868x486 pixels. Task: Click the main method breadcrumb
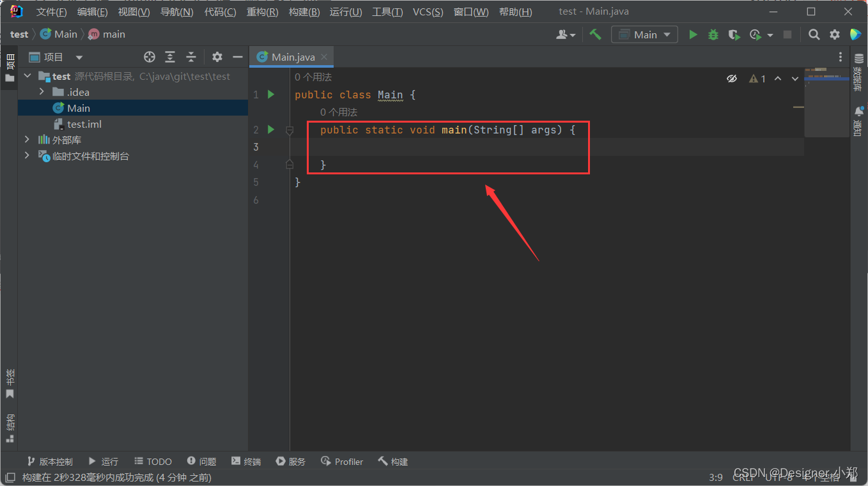[x=107, y=34]
